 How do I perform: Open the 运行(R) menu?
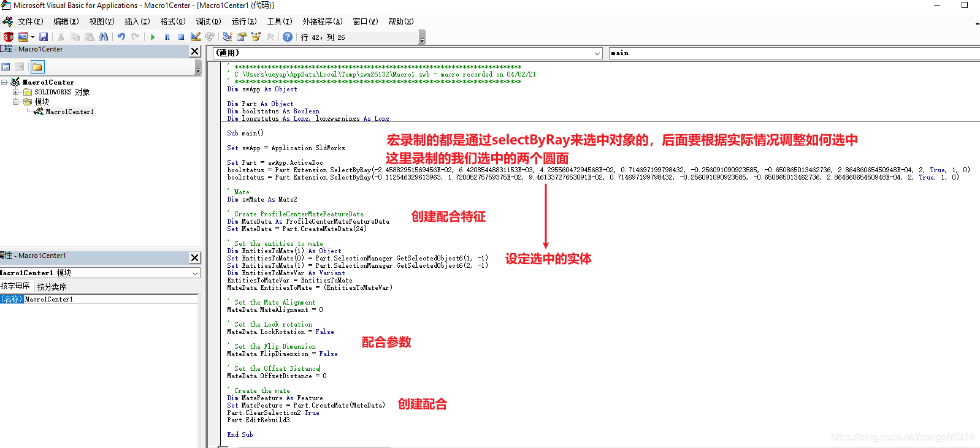tap(243, 21)
